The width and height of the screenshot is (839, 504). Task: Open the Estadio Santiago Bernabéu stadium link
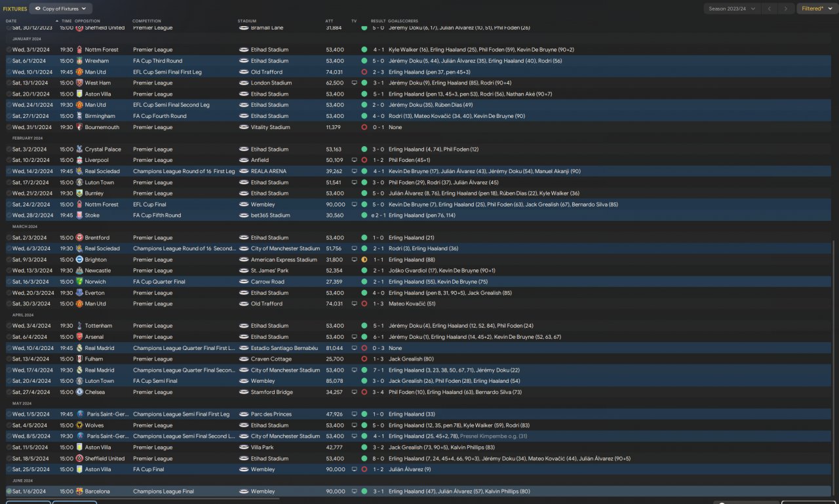[284, 348]
